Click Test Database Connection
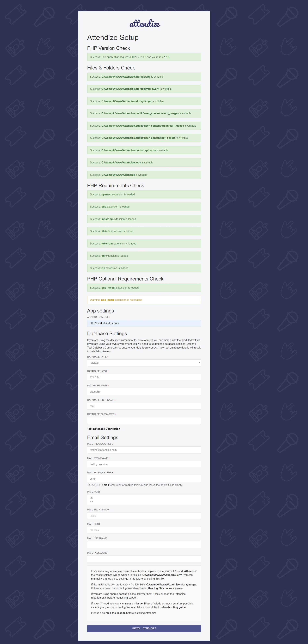This screenshot has height=644, width=308. pyautogui.click(x=104, y=429)
